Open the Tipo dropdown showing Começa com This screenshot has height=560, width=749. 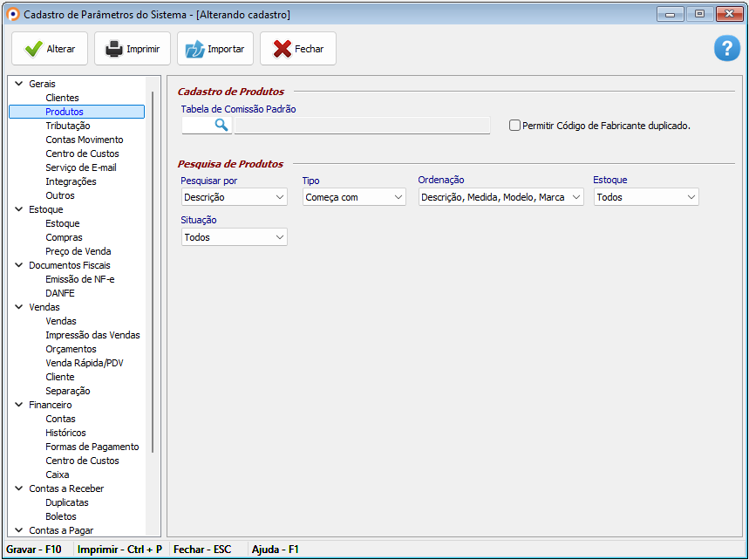click(x=354, y=197)
